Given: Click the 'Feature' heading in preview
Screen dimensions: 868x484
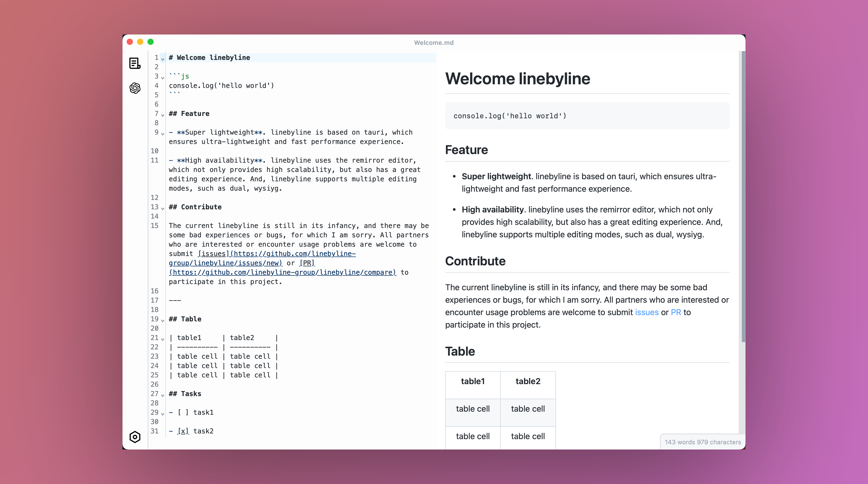Looking at the screenshot, I should point(466,150).
